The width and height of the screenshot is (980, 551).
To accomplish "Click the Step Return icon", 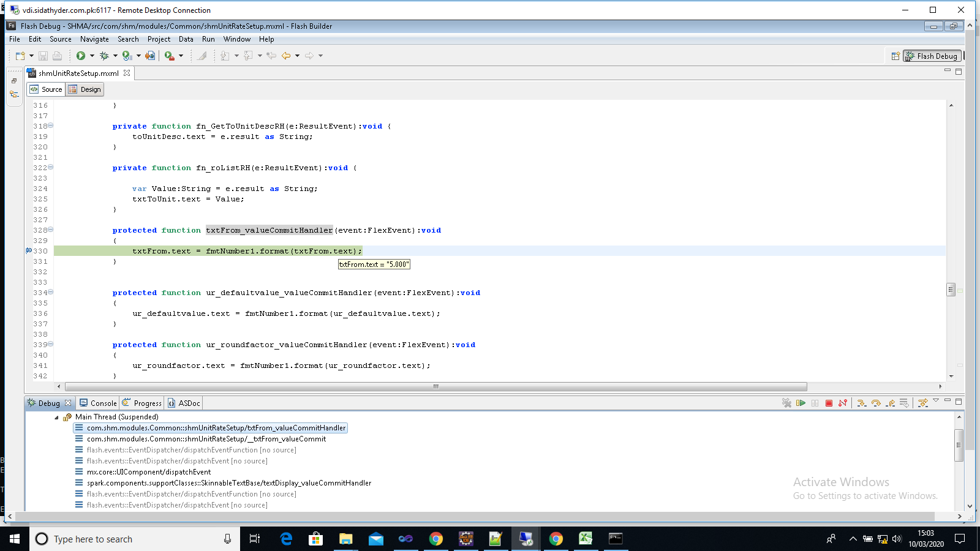I will 890,403.
